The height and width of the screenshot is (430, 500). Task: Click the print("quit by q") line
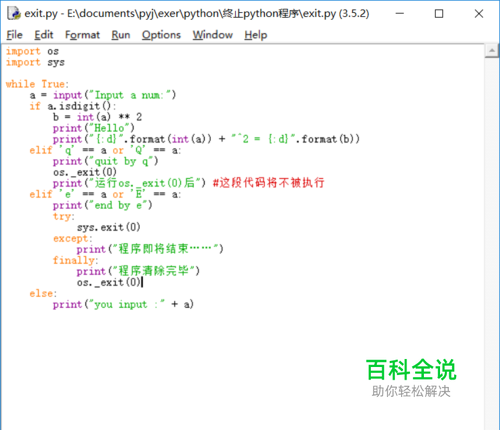tap(105, 161)
